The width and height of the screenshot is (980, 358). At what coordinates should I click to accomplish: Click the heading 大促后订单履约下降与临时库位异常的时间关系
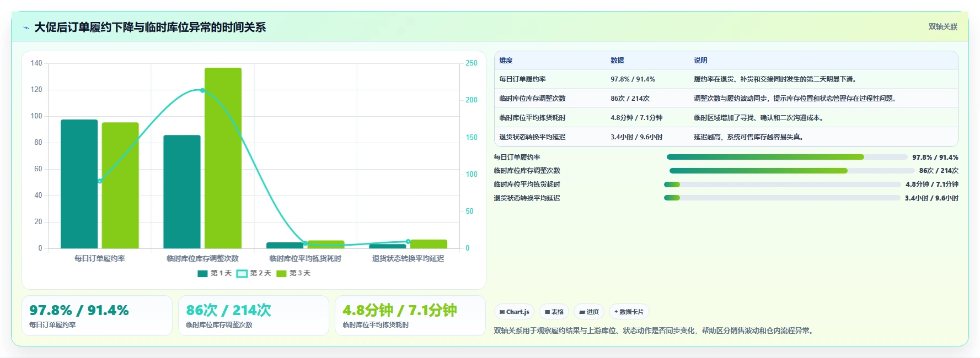(150, 28)
